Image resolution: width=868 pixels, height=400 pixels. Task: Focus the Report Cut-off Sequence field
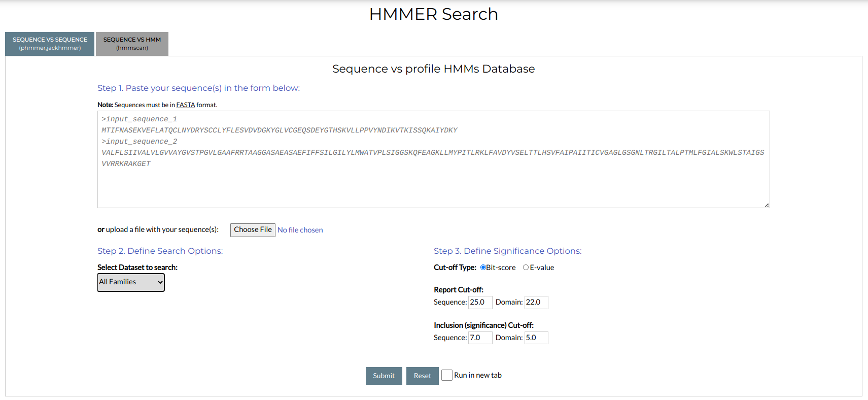pos(480,303)
